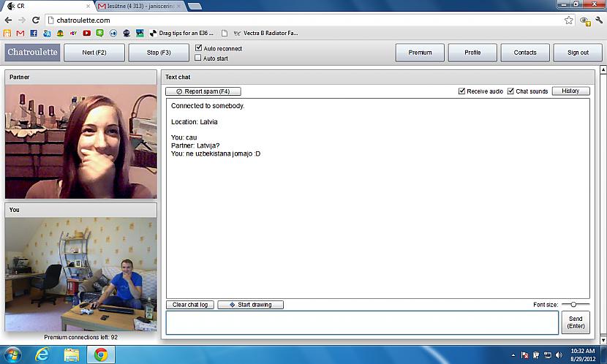Go back with the browser back arrow
Viewport: 607px width, 364px height.
point(9,20)
